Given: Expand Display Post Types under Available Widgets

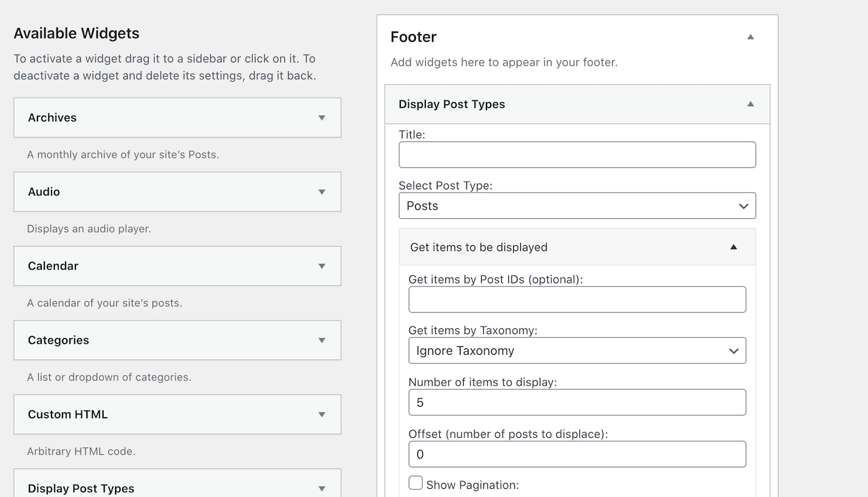Looking at the screenshot, I should point(322,487).
